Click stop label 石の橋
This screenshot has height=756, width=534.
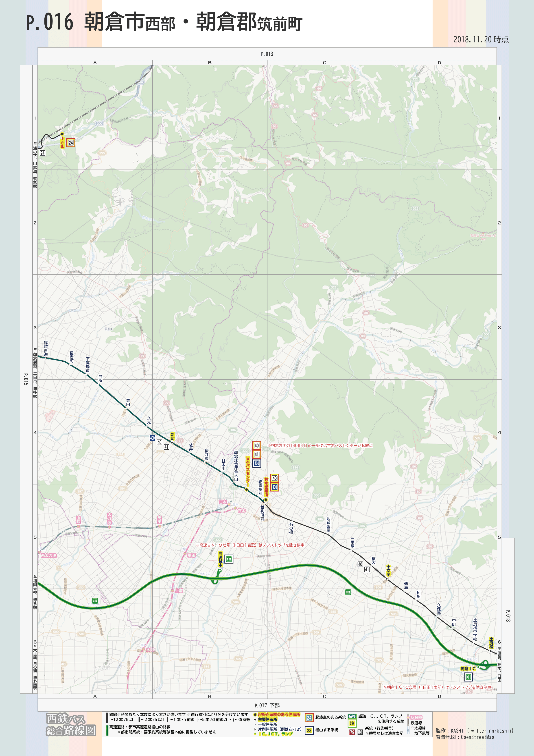pyautogui.click(x=291, y=528)
